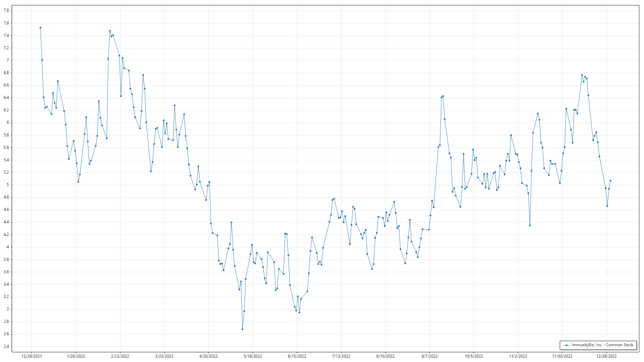Click the 12/29/2021 x-axis date label
The width and height of the screenshot is (644, 362).
click(32, 356)
